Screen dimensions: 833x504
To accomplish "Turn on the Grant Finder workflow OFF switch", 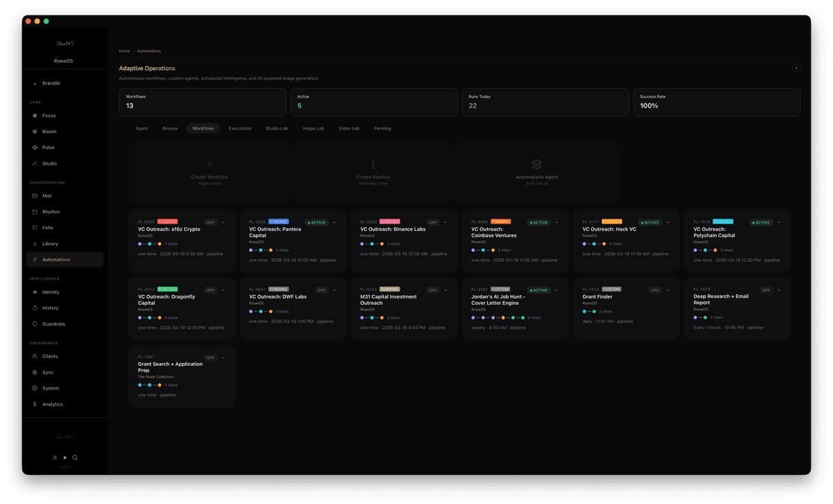I will pos(655,289).
